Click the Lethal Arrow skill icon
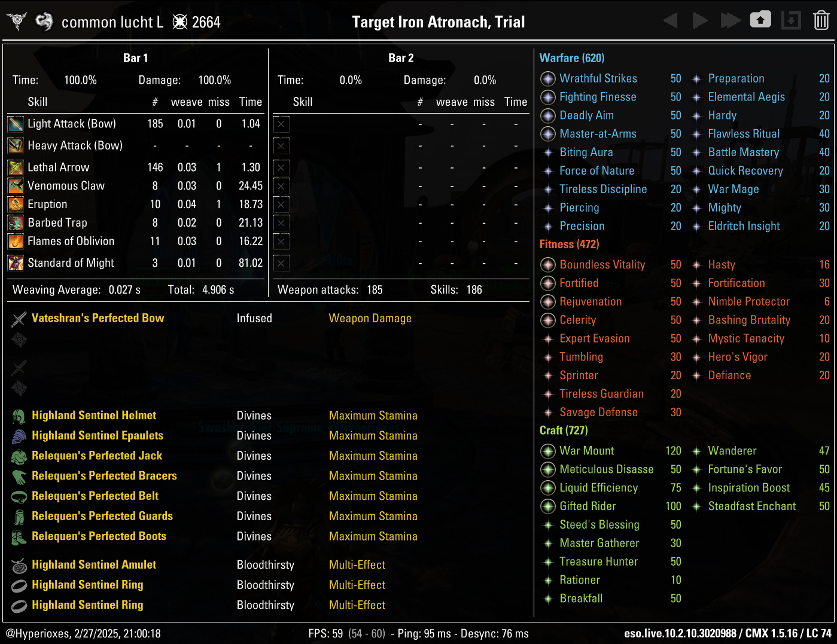This screenshot has height=644, width=837. 15,167
